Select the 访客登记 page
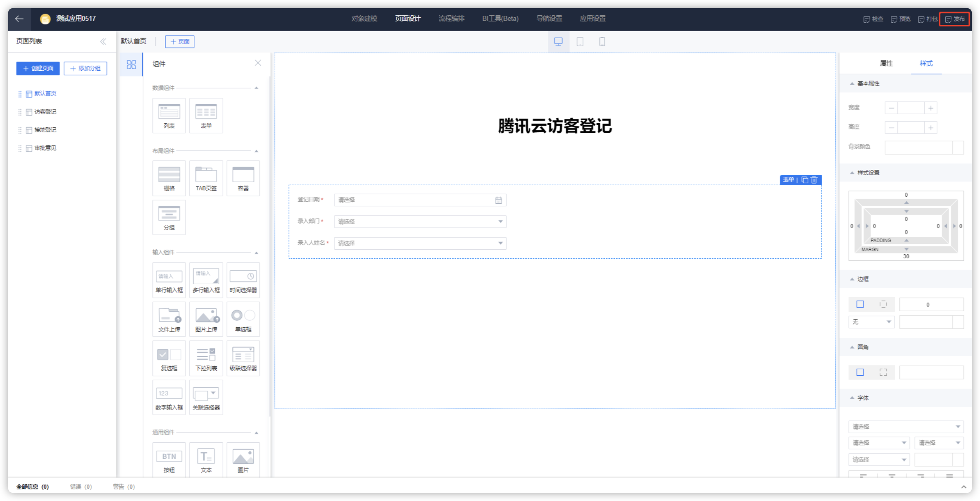The width and height of the screenshot is (980, 501). click(45, 112)
